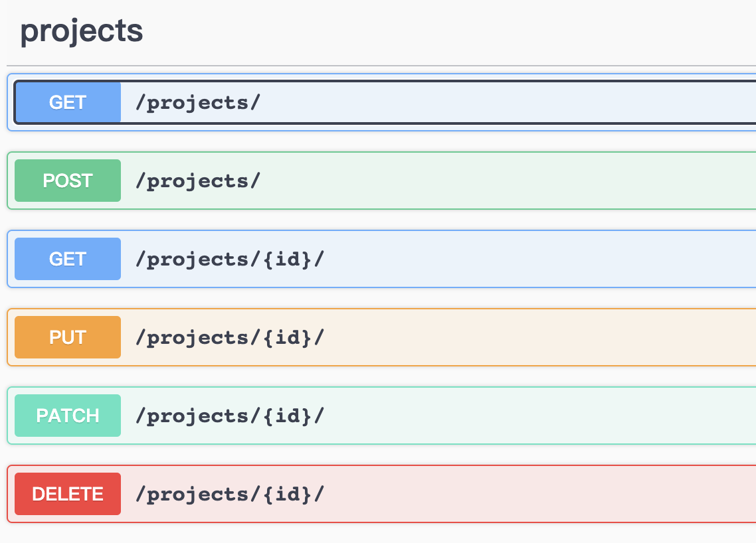
Task: Click the /projects/{id}/ path beside DELETE
Action: click(x=230, y=494)
